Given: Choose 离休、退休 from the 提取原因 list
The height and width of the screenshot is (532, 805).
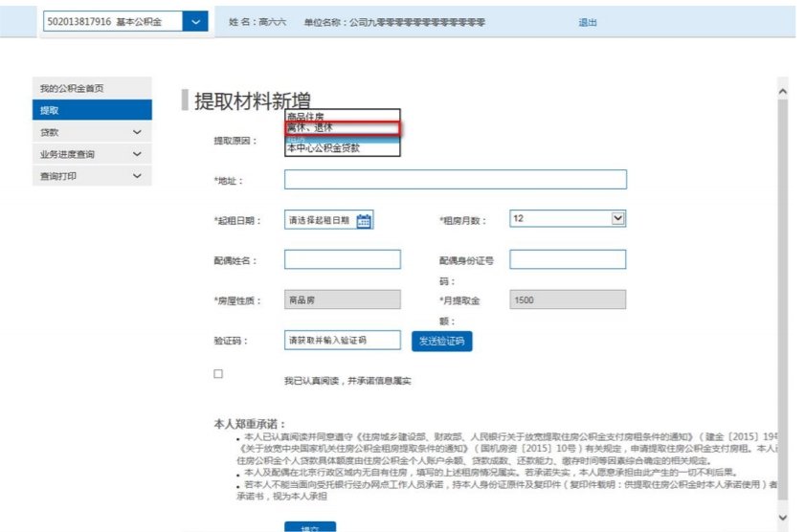Looking at the screenshot, I should pyautogui.click(x=343, y=127).
